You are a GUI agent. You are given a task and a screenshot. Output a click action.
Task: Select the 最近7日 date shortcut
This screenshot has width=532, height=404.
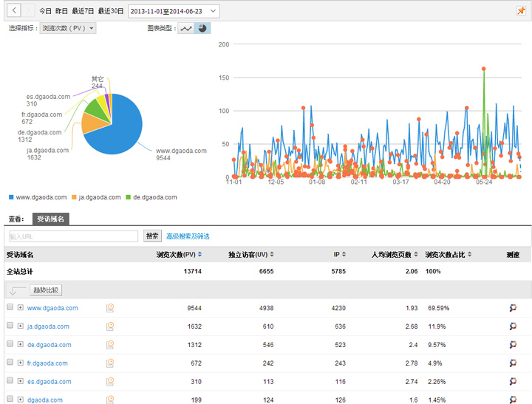(x=85, y=11)
